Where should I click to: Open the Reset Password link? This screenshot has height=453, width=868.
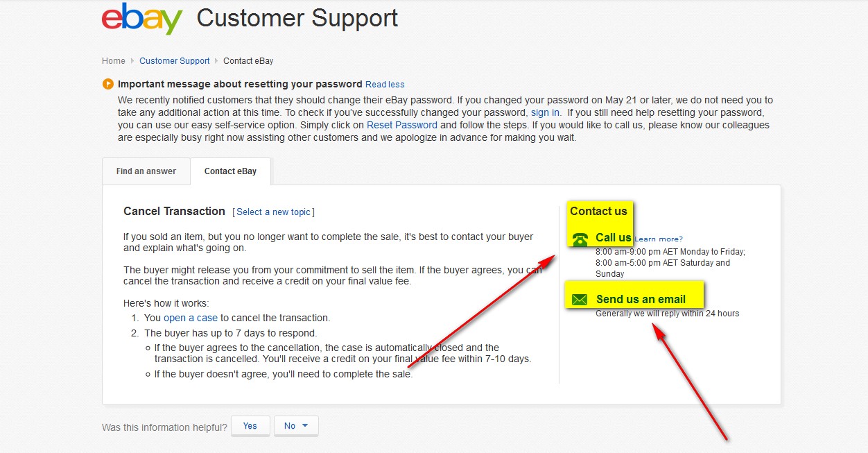[x=401, y=125]
